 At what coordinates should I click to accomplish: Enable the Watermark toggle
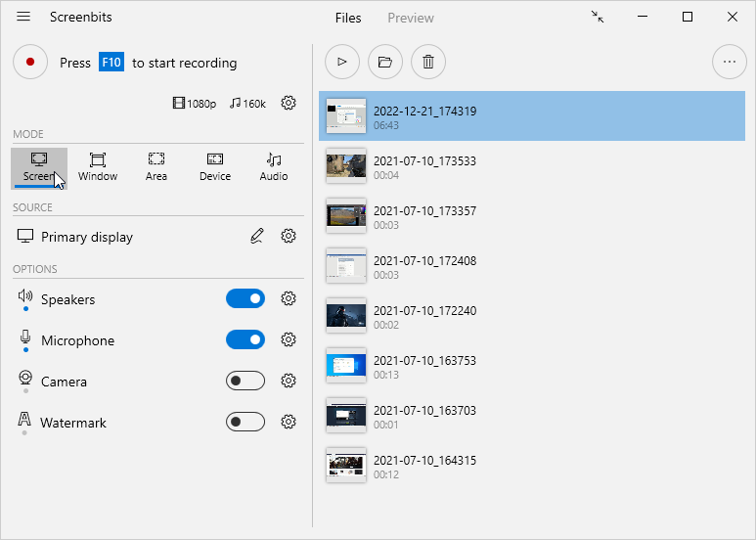click(245, 422)
